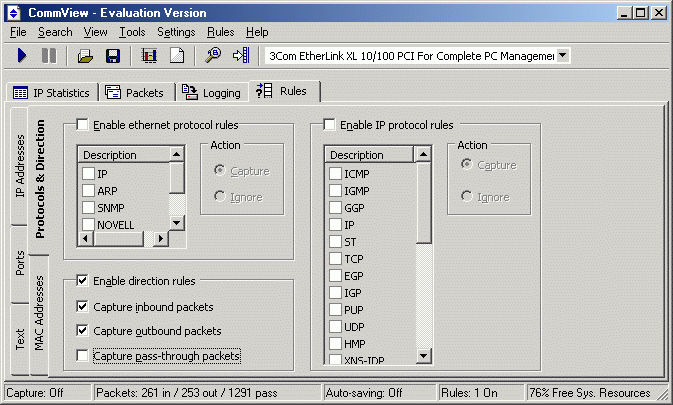The image size is (673, 405).
Task: Toggle Enable direction rules checkbox
Action: pos(82,281)
